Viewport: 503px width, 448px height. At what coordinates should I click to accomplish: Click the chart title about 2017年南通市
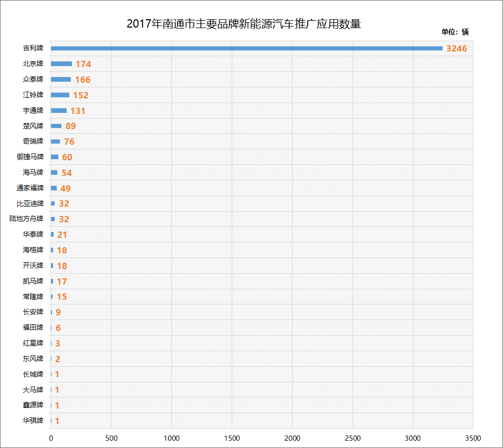tap(244, 24)
